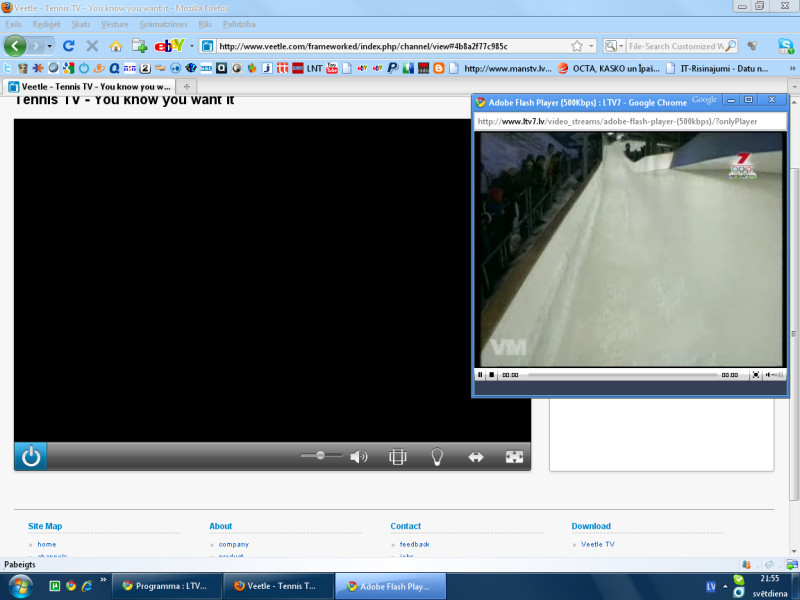Bookmark this page with the star
800x600 pixels.
tap(577, 46)
